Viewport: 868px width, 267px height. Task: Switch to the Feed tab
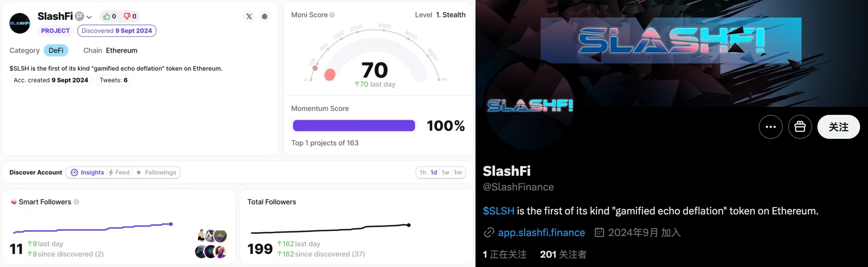[119, 172]
